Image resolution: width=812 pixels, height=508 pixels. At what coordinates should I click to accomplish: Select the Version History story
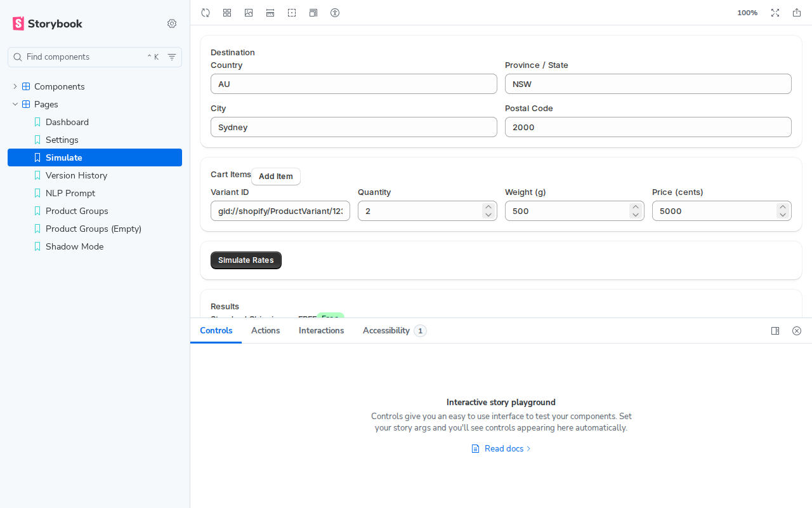(x=75, y=175)
